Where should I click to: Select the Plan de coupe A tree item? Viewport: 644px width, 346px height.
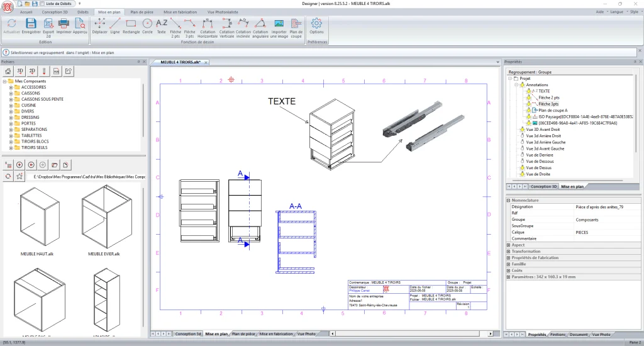pos(553,110)
